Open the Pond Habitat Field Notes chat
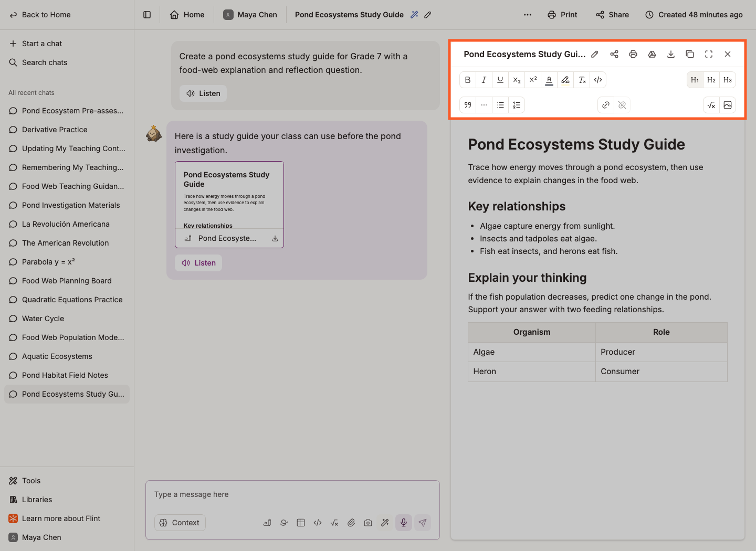 pos(67,375)
